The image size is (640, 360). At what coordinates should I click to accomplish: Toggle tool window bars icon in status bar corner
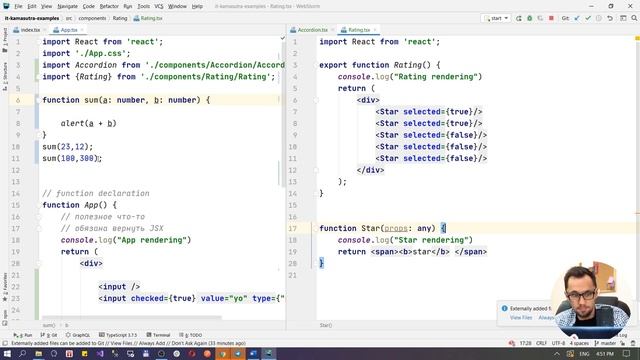pyautogui.click(x=5, y=343)
